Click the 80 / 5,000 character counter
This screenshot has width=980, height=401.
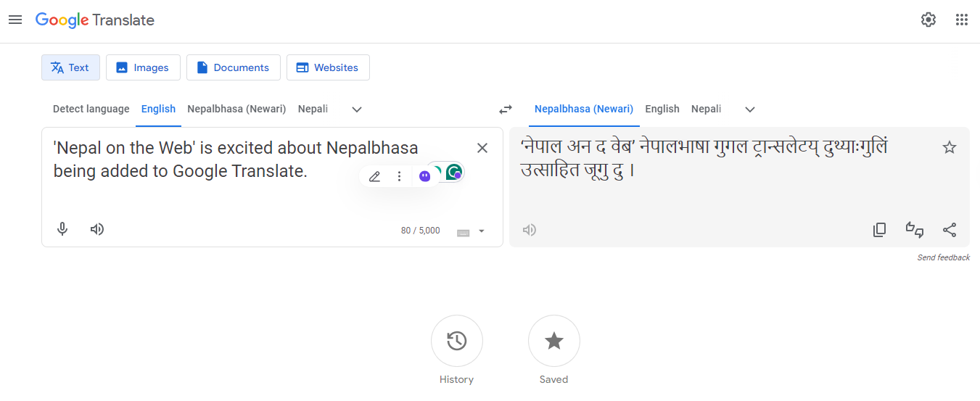click(421, 231)
